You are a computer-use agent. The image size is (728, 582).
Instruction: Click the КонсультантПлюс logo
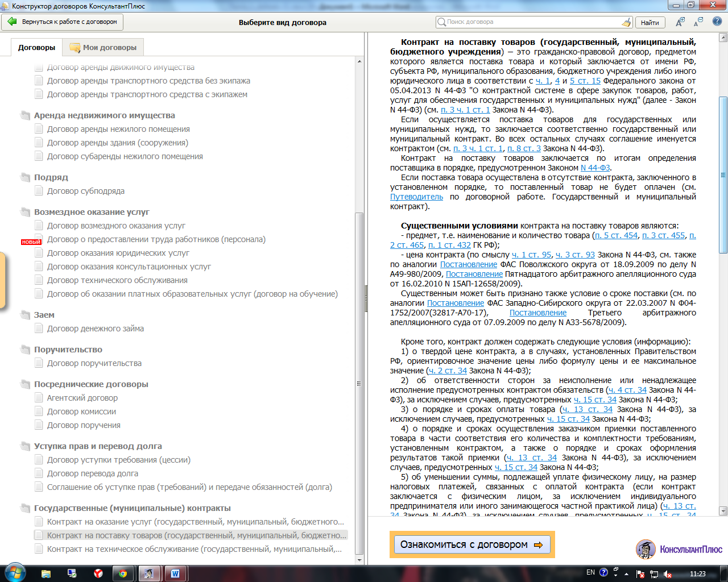(679, 549)
